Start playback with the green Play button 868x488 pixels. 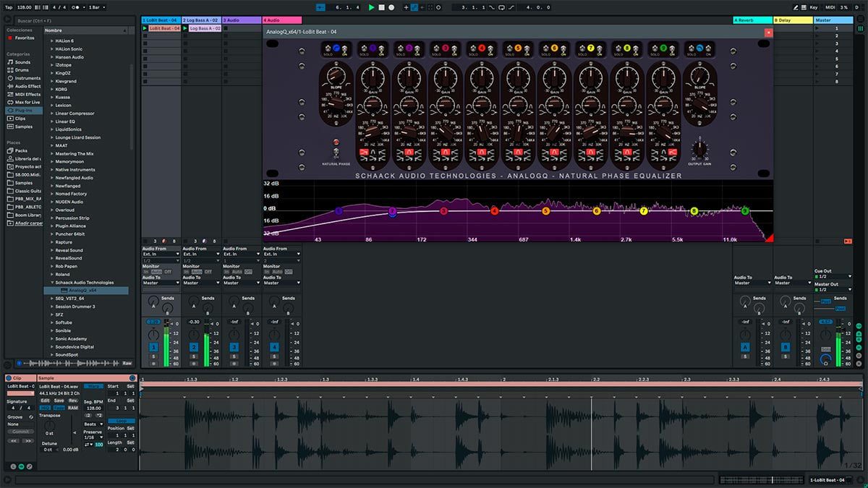click(x=372, y=7)
